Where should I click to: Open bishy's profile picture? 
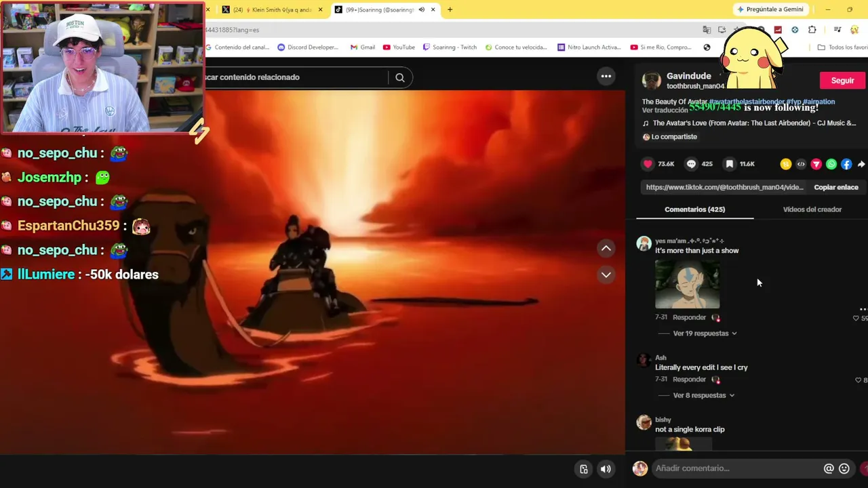pos(644,423)
